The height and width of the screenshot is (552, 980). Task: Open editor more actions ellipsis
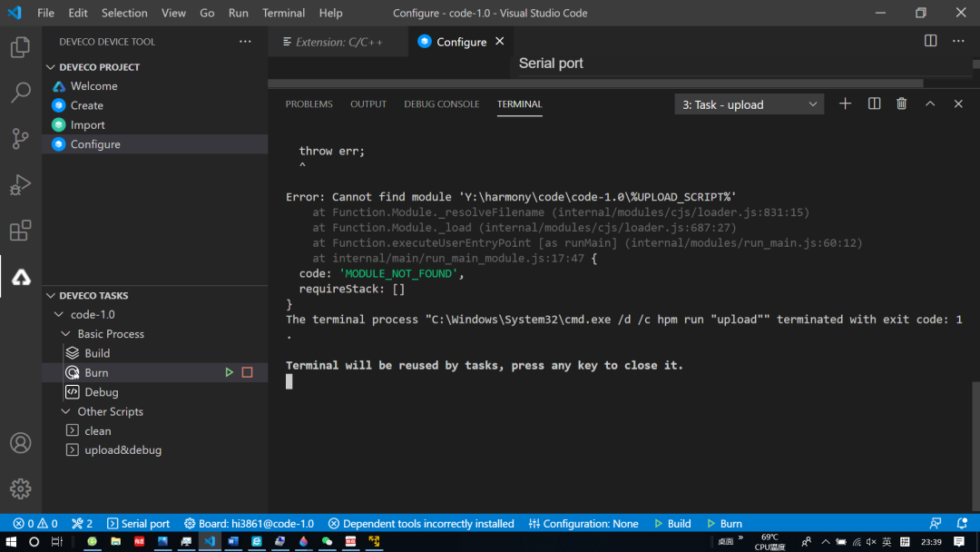tap(958, 41)
